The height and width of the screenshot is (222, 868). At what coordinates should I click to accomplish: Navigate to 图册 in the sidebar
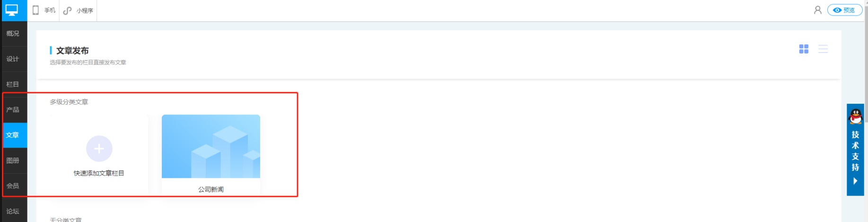tap(13, 160)
